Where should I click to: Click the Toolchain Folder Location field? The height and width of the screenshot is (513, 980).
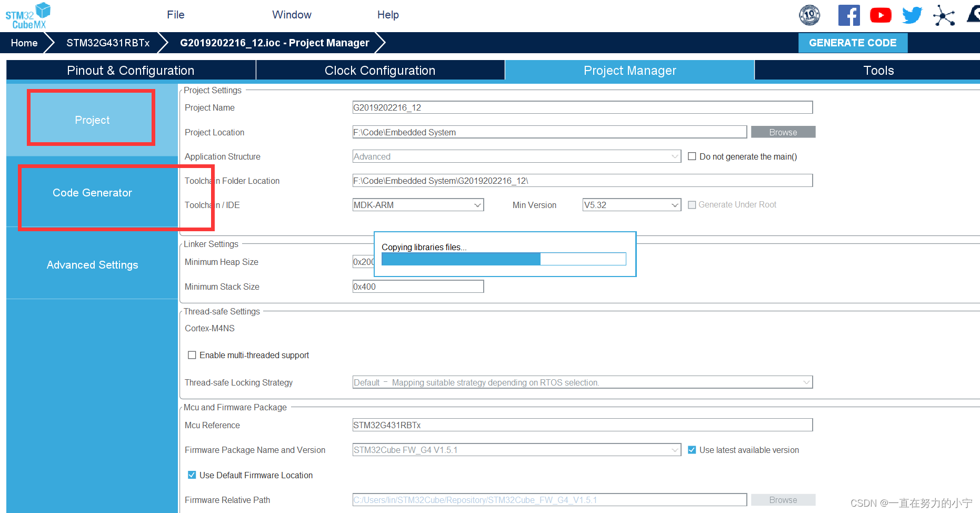click(x=583, y=181)
